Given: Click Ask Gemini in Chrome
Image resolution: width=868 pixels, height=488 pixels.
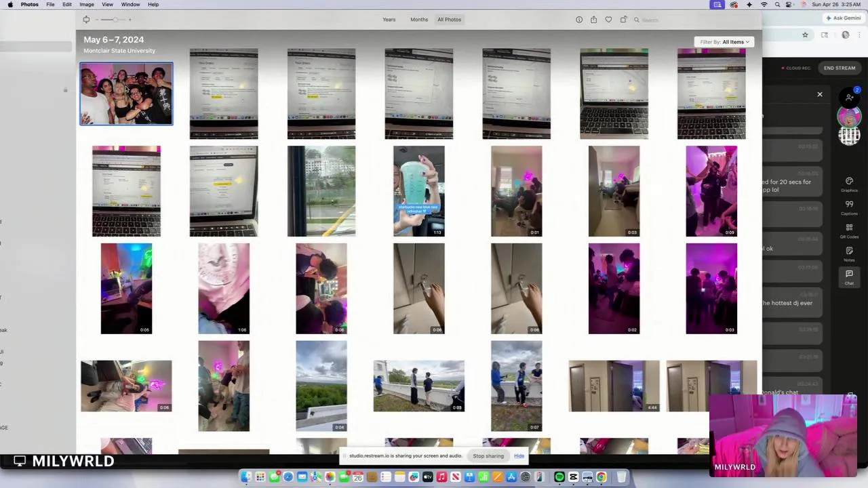Looking at the screenshot, I should pyautogui.click(x=844, y=18).
